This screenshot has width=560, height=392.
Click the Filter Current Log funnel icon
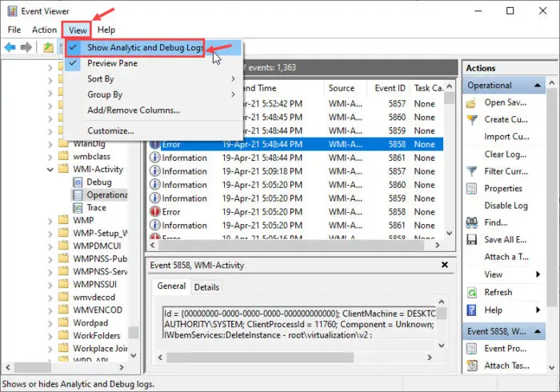[472, 172]
